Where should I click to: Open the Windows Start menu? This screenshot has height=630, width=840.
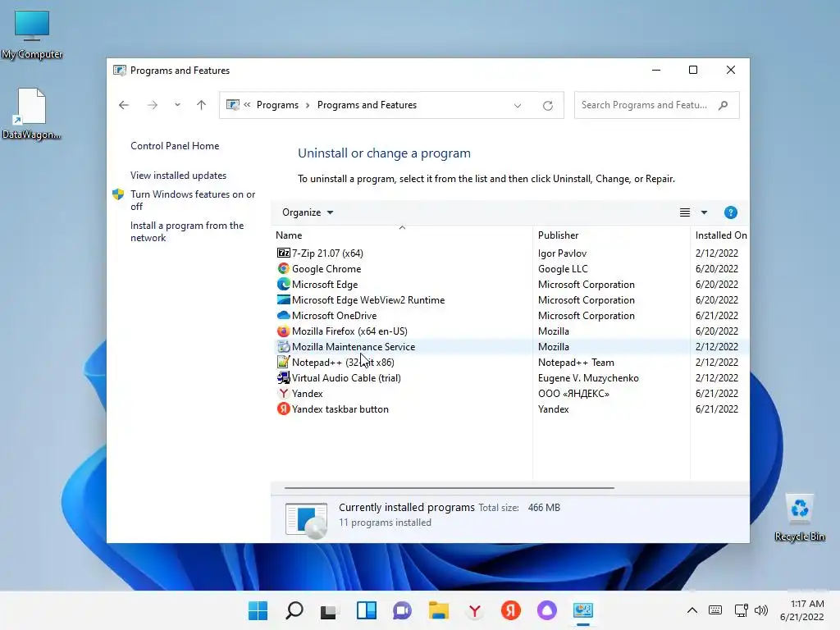(x=258, y=610)
